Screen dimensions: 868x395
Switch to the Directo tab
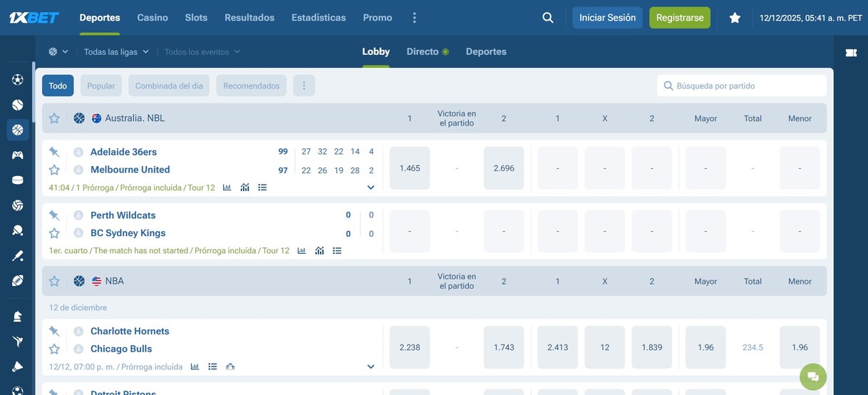coord(428,52)
